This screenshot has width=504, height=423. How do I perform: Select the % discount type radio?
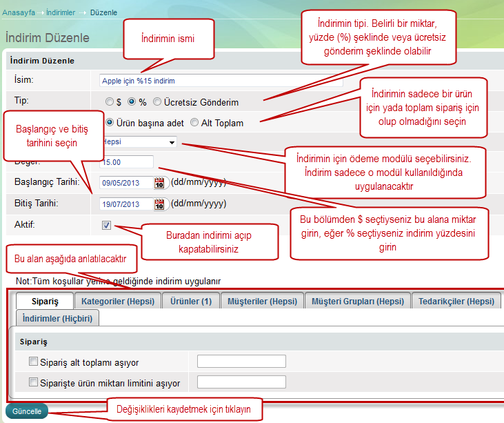(132, 101)
